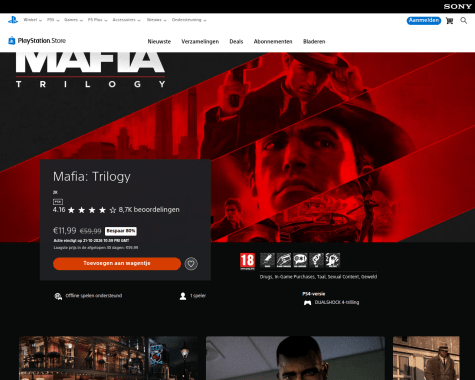Expand the Accessoires dropdown menu

pos(127,20)
